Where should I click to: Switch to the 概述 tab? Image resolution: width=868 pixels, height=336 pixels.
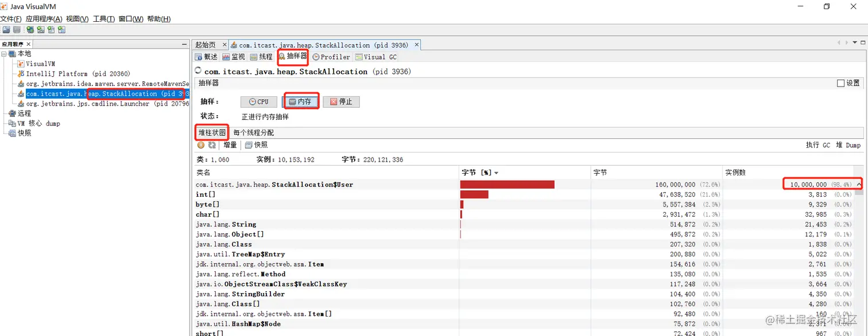point(206,57)
